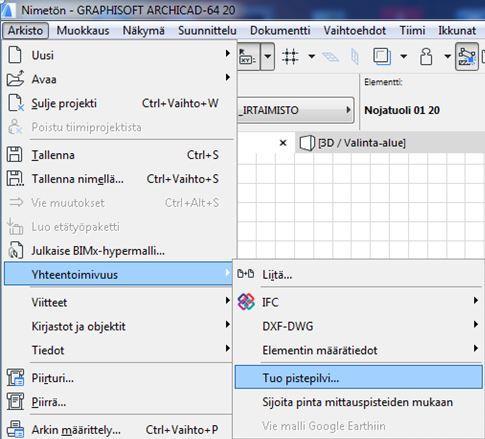The width and height of the screenshot is (485, 439).
Task: Open the Dokumentti menu
Action: click(x=280, y=31)
